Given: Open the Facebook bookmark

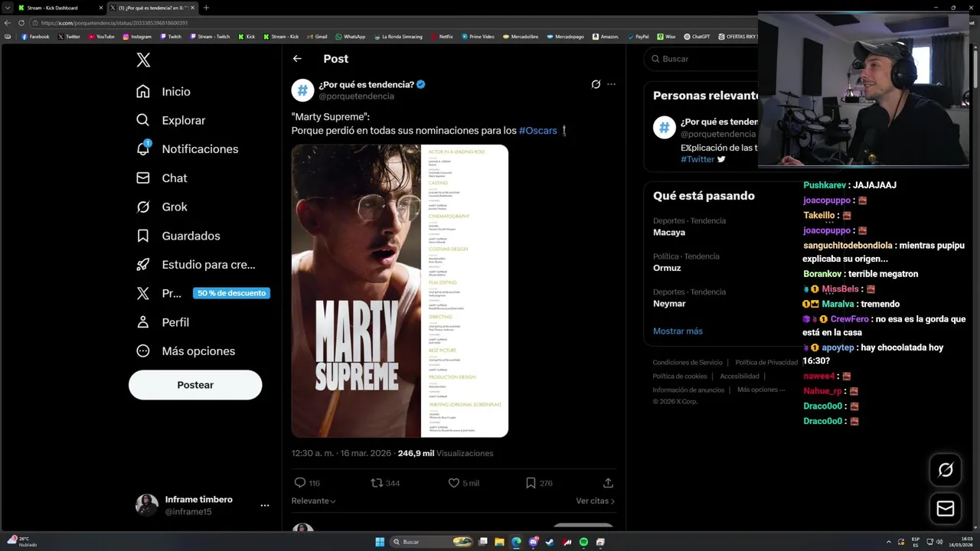Looking at the screenshot, I should [35, 37].
